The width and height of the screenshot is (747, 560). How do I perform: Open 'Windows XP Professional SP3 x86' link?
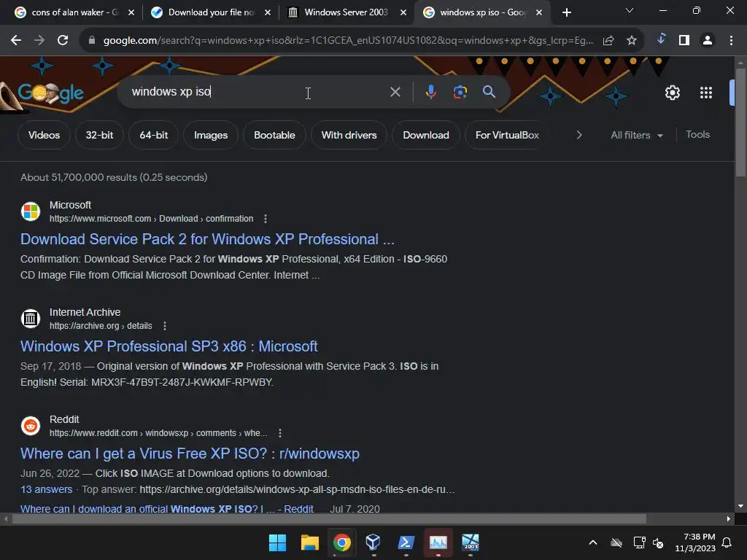[169, 346]
